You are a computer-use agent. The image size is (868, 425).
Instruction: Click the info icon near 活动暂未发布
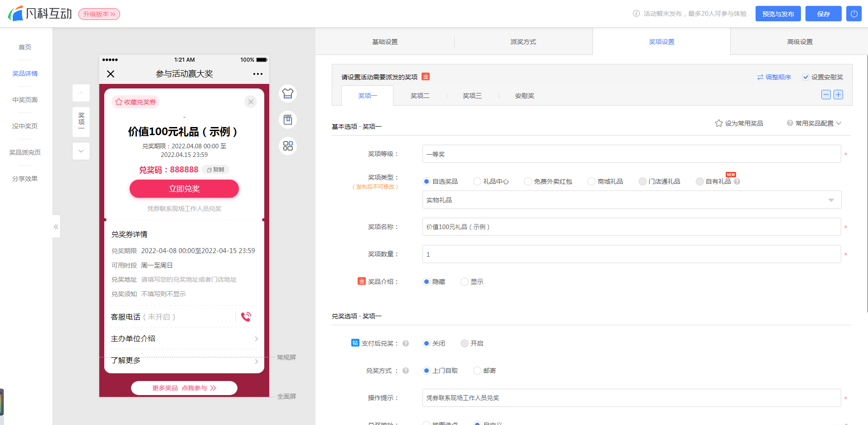pyautogui.click(x=636, y=14)
